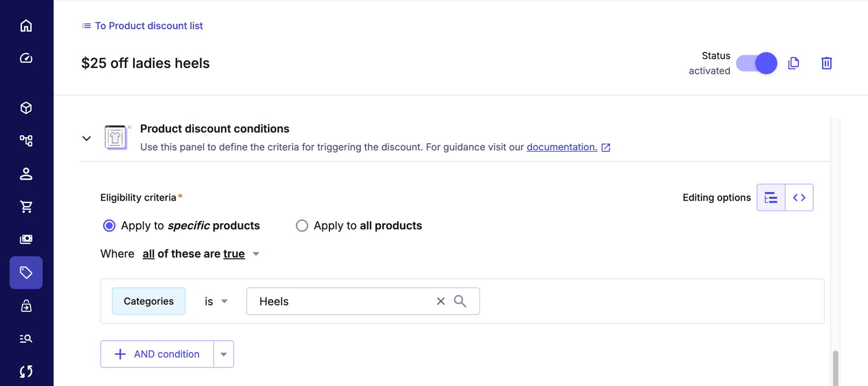Open the Customers section in the sidebar
This screenshot has width=868, height=386.
click(26, 173)
